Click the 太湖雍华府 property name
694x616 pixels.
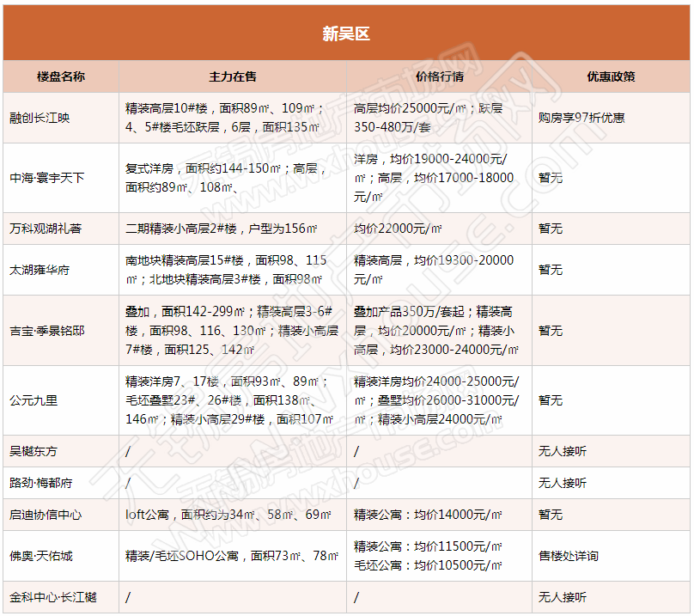40,270
